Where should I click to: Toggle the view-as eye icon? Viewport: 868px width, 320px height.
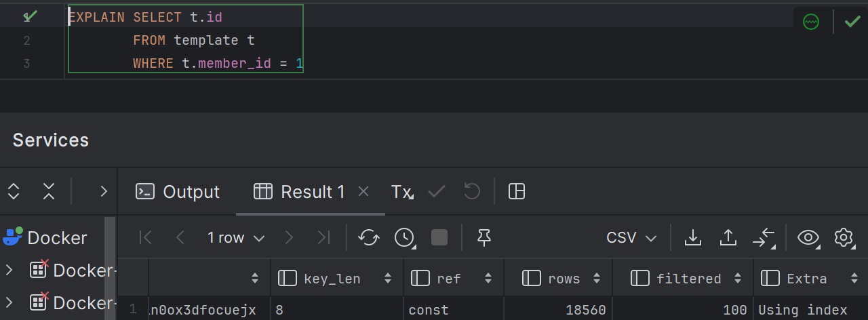click(808, 237)
